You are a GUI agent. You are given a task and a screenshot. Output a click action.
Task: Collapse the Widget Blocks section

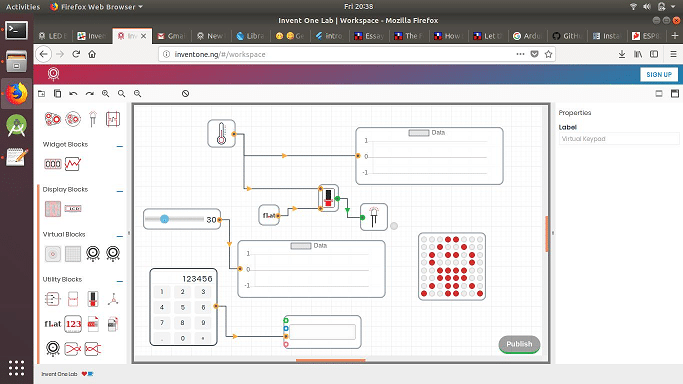pyautogui.click(x=120, y=146)
